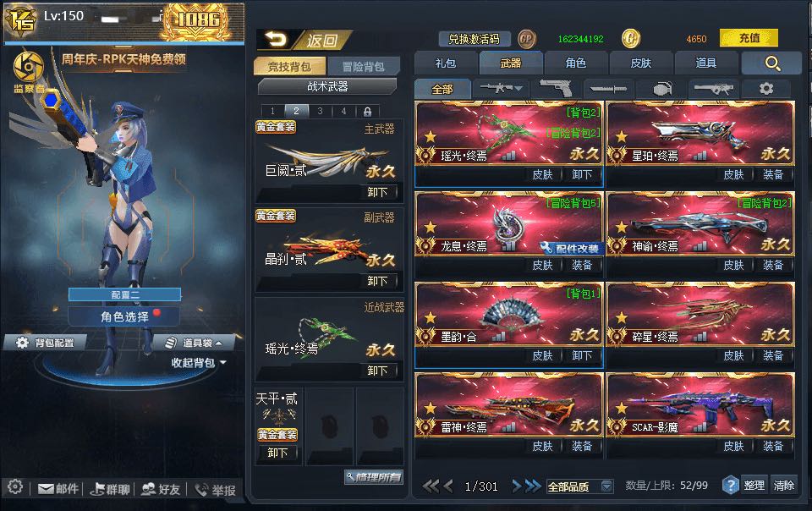Select backpack slot 1
The width and height of the screenshot is (812, 511).
[x=272, y=111]
